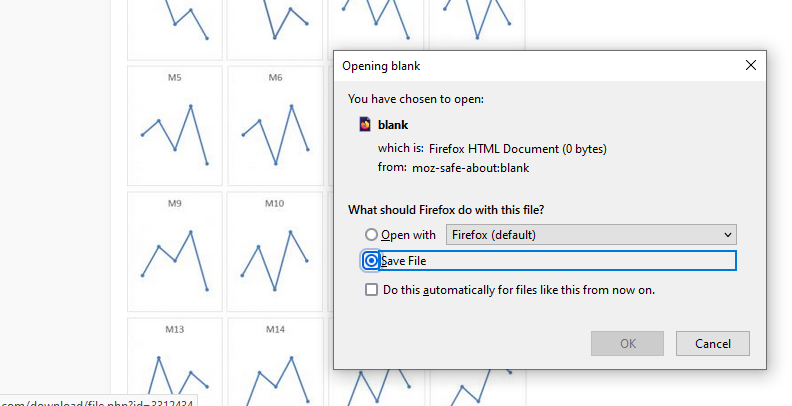Select the M6 chart thumbnail
This screenshot has width=792, height=406.
point(275,126)
